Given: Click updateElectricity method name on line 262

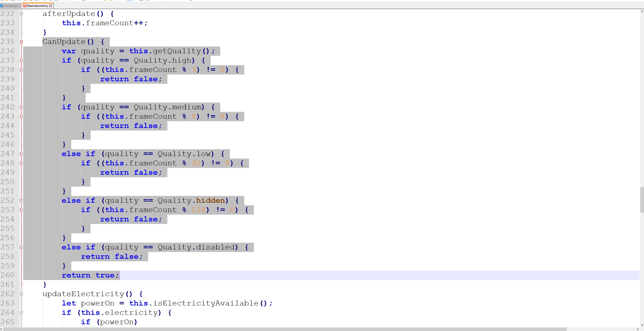Looking at the screenshot, I should pos(83,294).
